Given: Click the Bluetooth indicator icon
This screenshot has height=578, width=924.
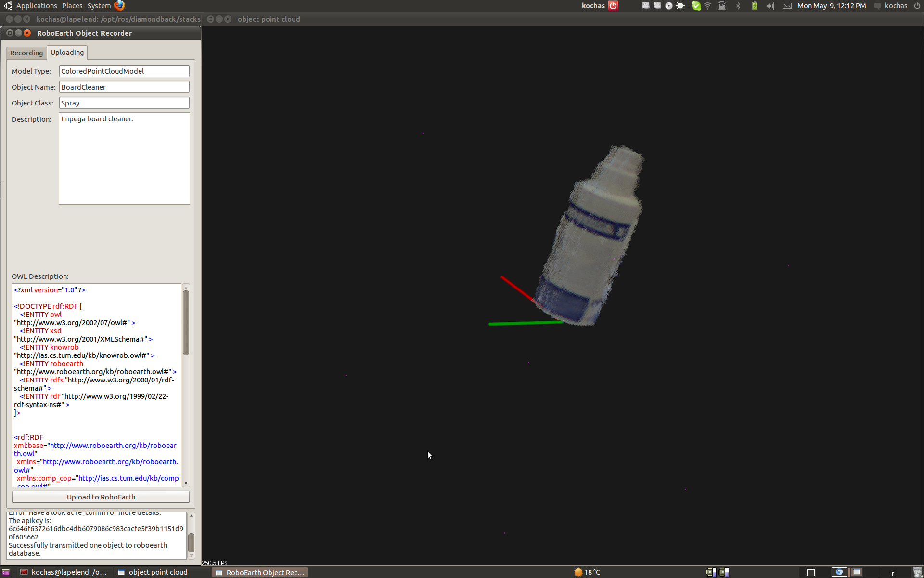Looking at the screenshot, I should [x=738, y=6].
